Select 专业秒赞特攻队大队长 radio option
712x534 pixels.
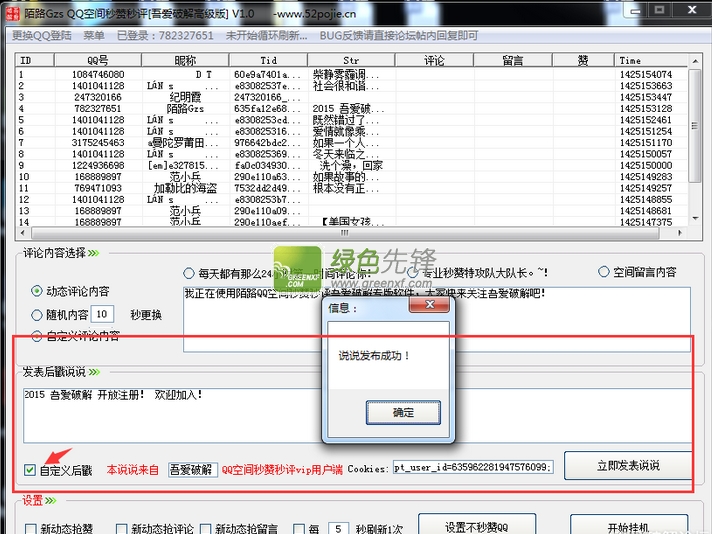[x=412, y=273]
